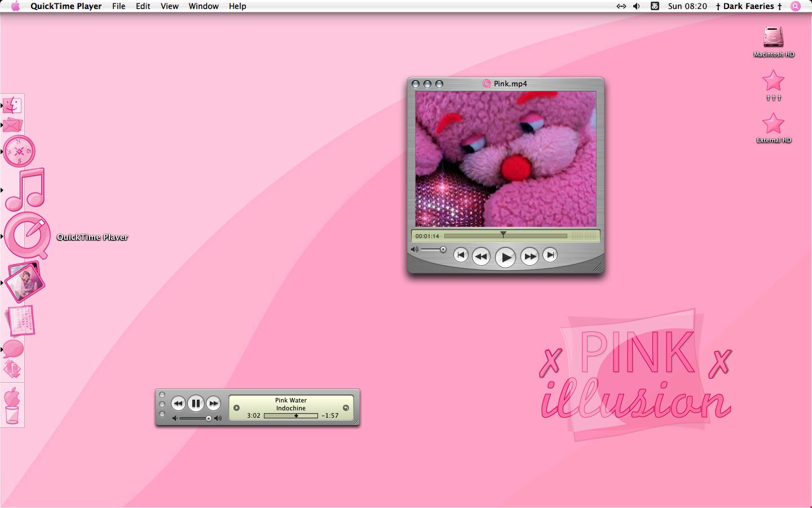The height and width of the screenshot is (508, 812).
Task: Click the Indochine artist name
Action: 291,408
